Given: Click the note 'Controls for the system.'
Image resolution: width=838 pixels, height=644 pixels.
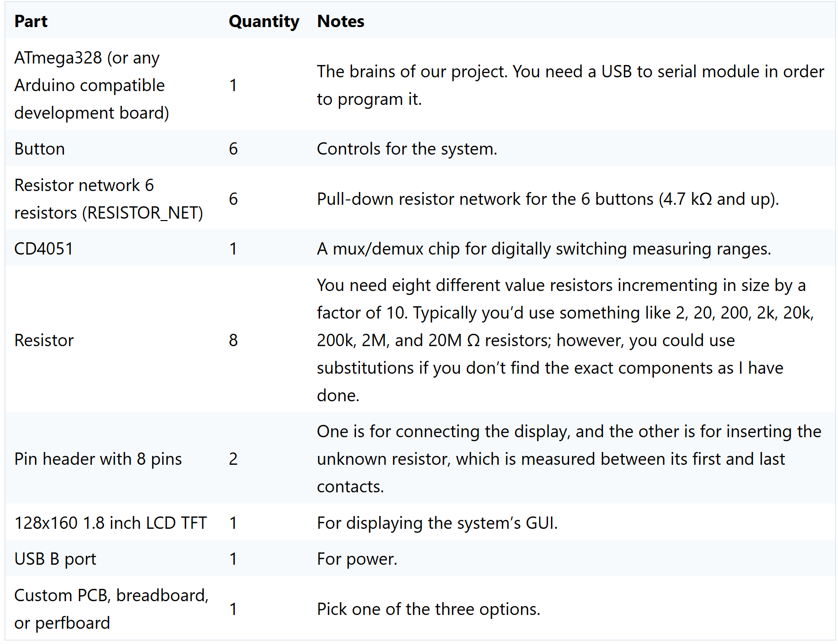Looking at the screenshot, I should click(x=407, y=149).
